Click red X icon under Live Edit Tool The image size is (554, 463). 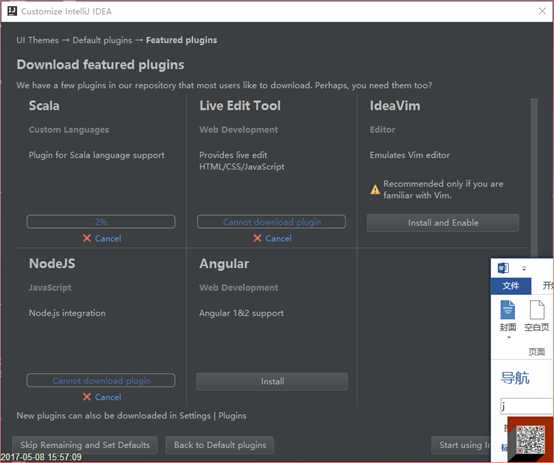257,238
